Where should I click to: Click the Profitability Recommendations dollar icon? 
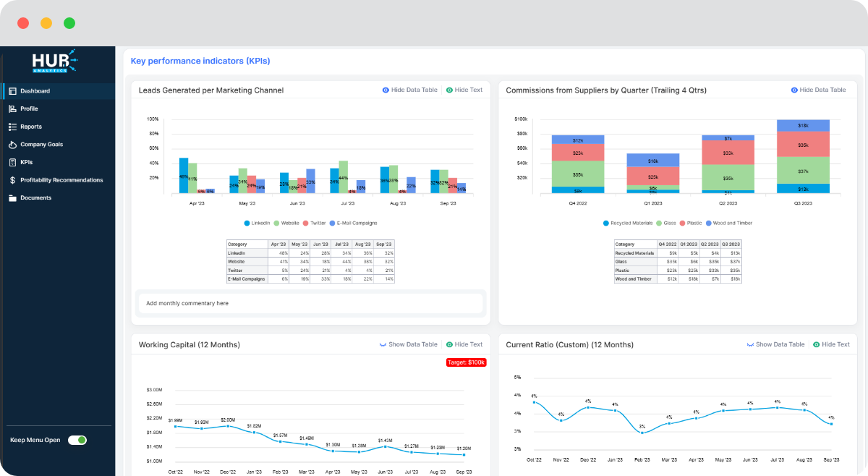point(13,179)
